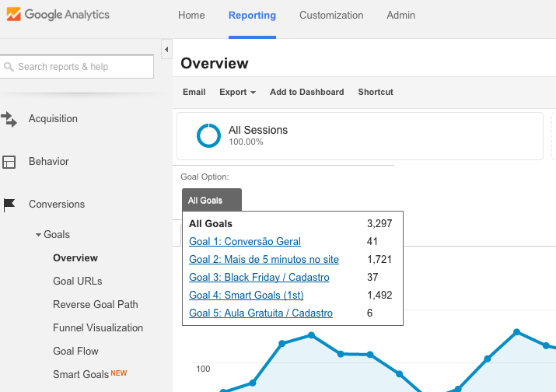Screen dimensions: 556x392
Task: Click the Conversions flag icon
Action: (x=9, y=205)
